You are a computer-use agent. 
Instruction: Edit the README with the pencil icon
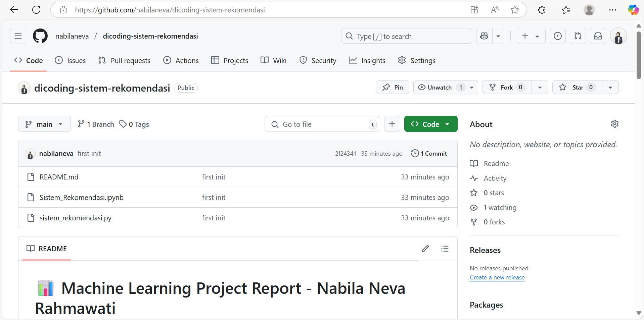click(x=425, y=249)
